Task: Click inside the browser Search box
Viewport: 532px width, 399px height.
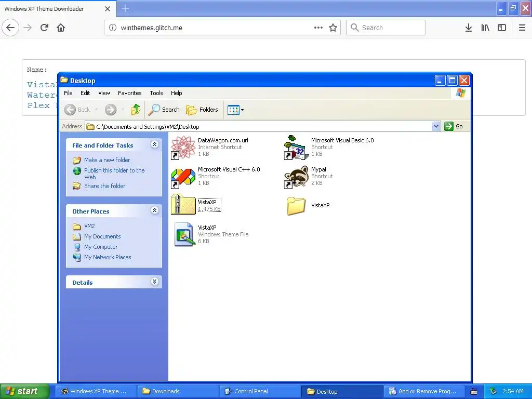Action: [386, 28]
